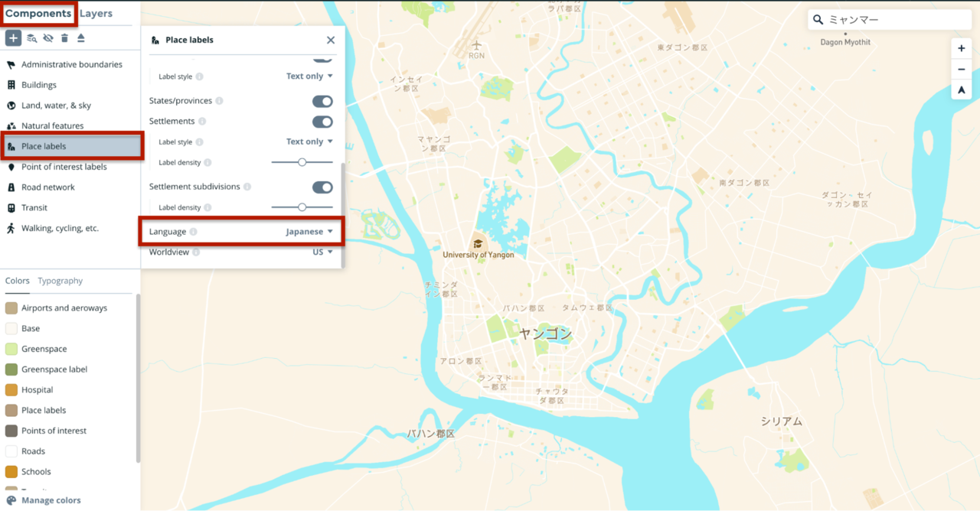The height and width of the screenshot is (511, 980).
Task: Click the hide component eye-slash icon
Action: (x=48, y=38)
